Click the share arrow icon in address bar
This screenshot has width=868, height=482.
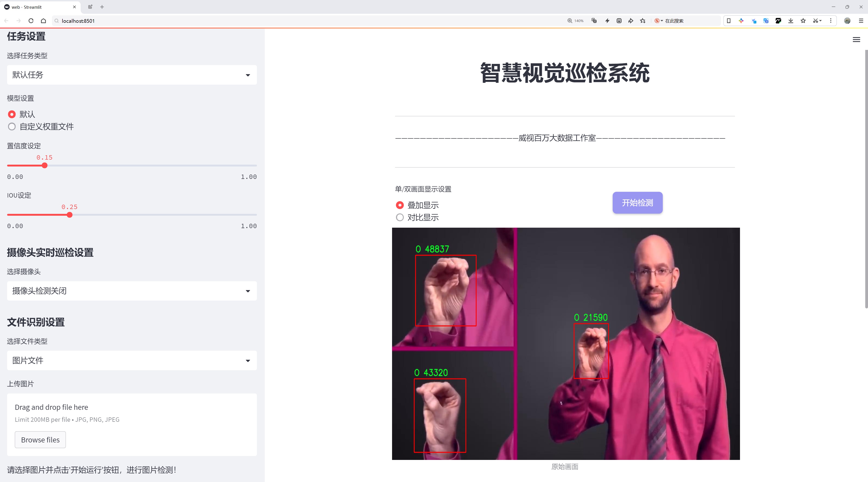point(631,21)
